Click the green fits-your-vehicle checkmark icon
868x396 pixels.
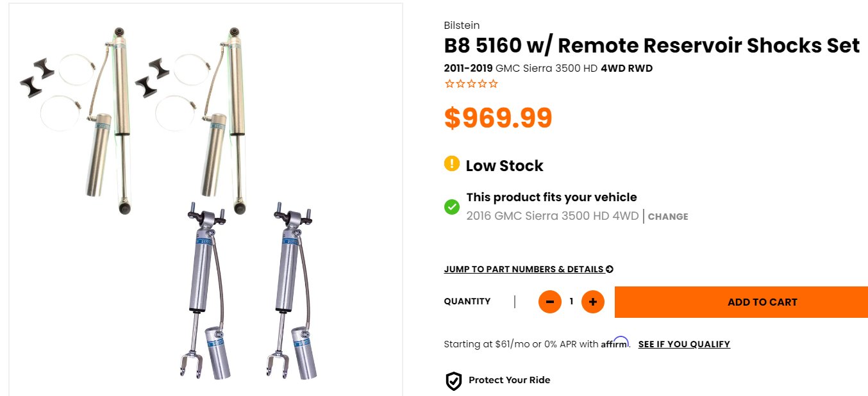coord(452,207)
